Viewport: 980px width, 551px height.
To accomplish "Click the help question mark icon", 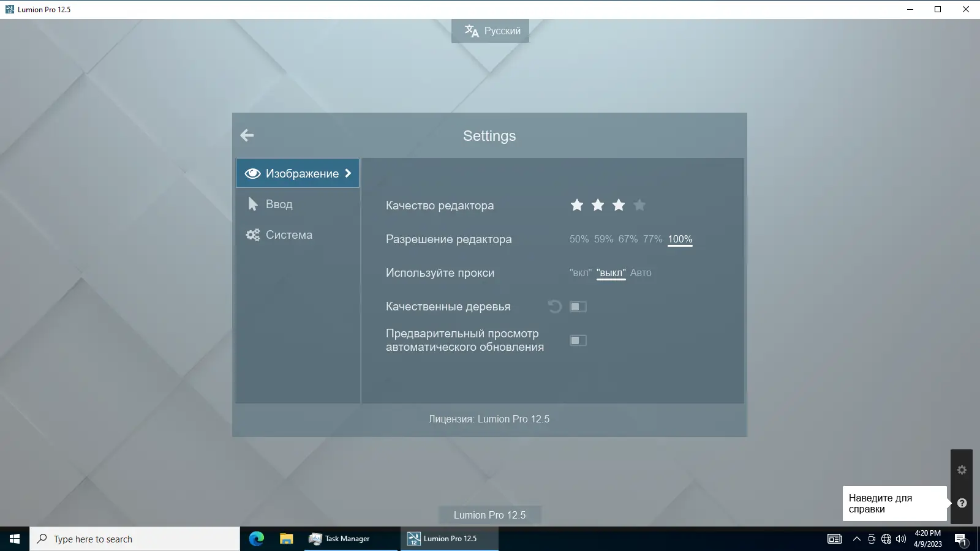I will click(x=962, y=503).
